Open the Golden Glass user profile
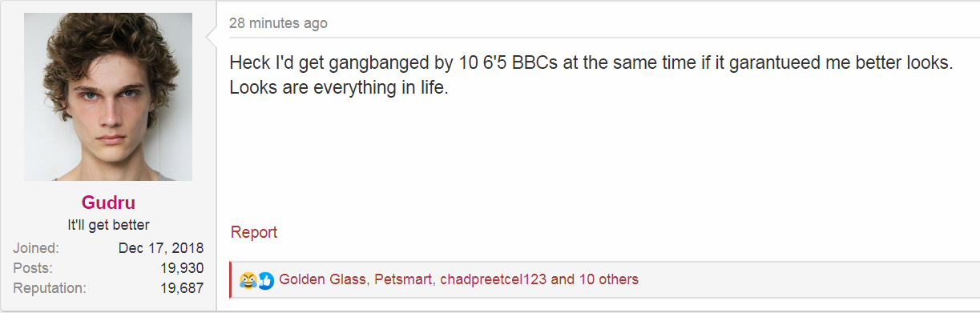980x313 pixels. pos(323,280)
